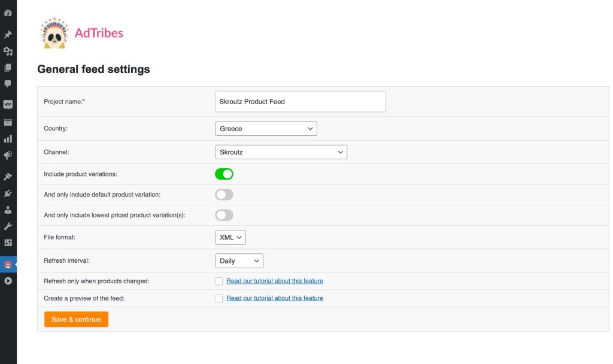This screenshot has width=613, height=364.
Task: Check the Create a preview of feed box
Action: coord(219,298)
